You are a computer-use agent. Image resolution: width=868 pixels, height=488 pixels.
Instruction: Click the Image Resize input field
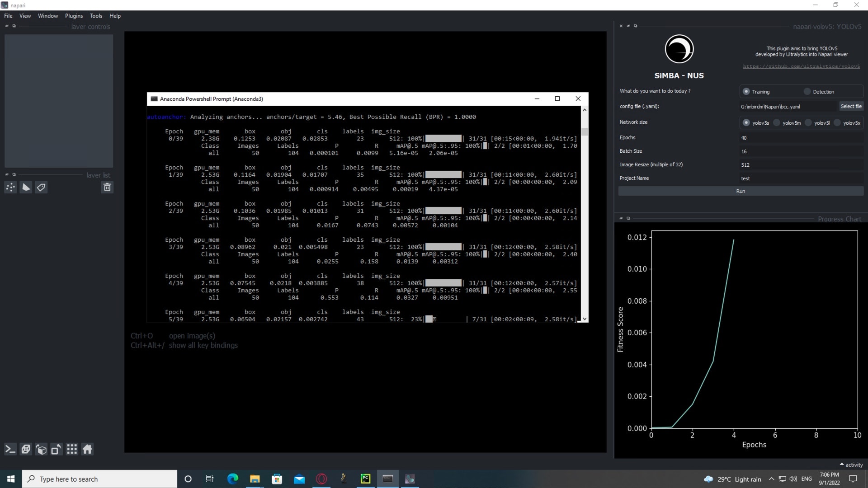click(801, 165)
